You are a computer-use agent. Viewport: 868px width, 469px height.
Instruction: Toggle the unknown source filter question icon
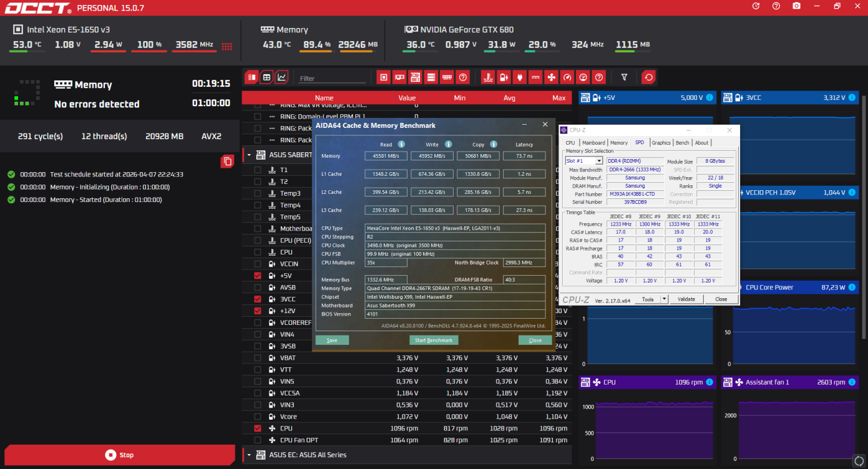point(462,77)
